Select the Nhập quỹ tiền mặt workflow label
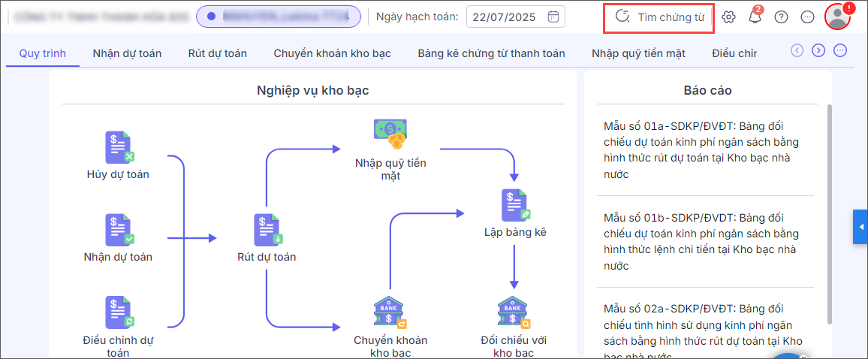 pos(390,169)
